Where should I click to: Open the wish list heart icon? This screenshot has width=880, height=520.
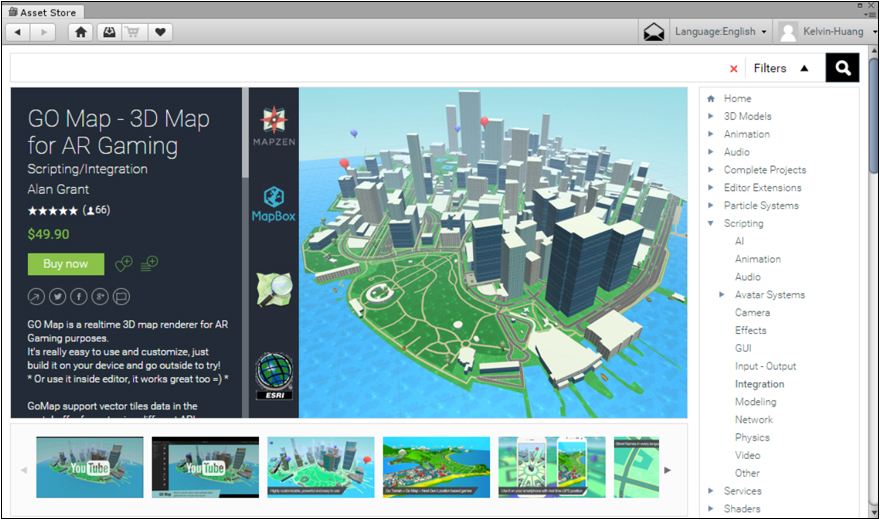pos(160,32)
